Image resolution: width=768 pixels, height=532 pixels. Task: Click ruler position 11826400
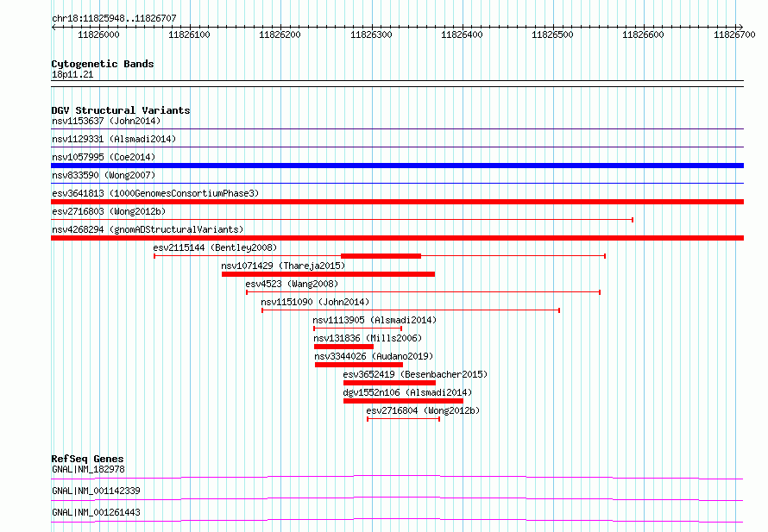462,34
